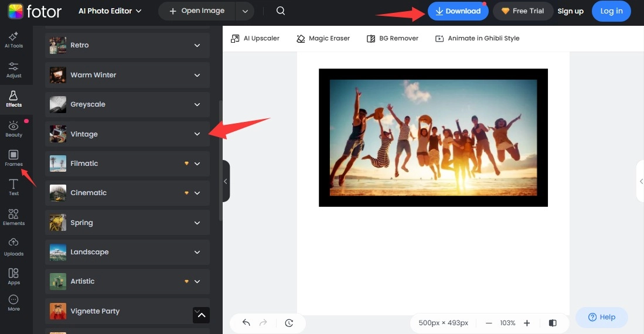Select the Adjust tool in sidebar
This screenshot has height=334, width=644.
click(x=13, y=69)
